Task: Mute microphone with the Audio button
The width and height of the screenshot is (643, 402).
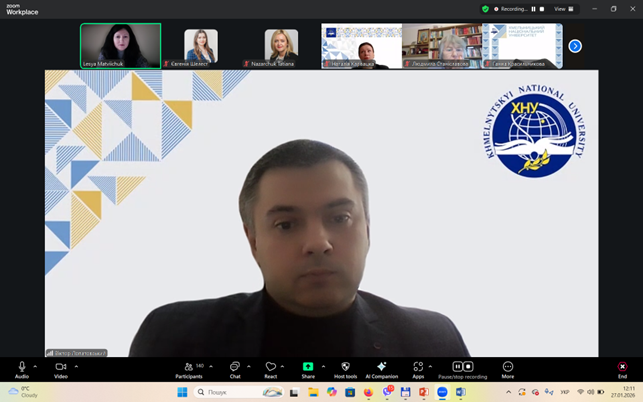Action: [x=22, y=367]
